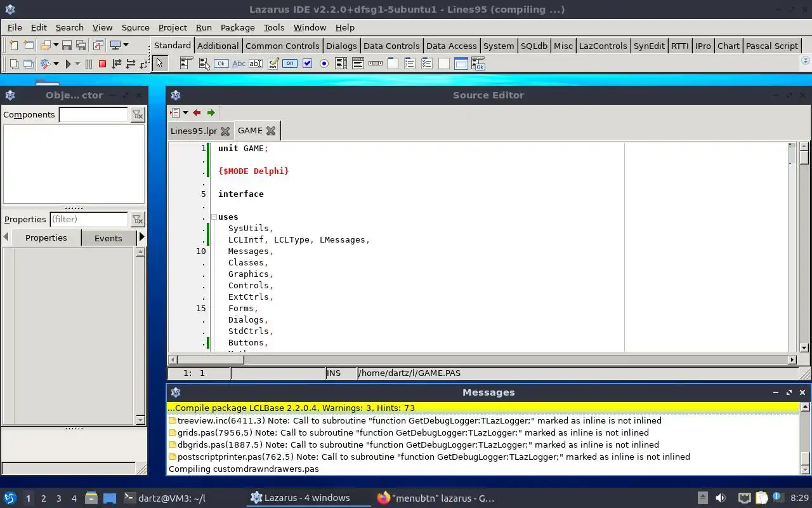Pick the TPopupMenu component icon

click(x=204, y=63)
